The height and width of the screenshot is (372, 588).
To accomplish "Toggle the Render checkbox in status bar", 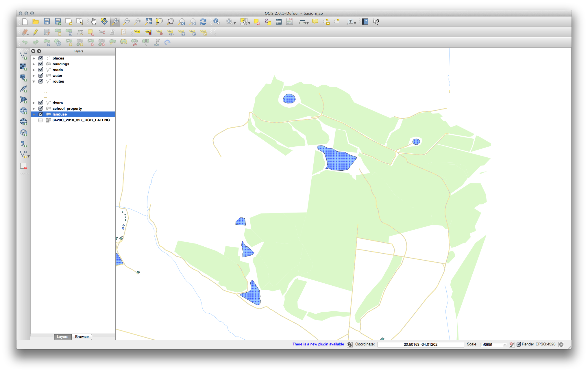I will click(x=519, y=344).
